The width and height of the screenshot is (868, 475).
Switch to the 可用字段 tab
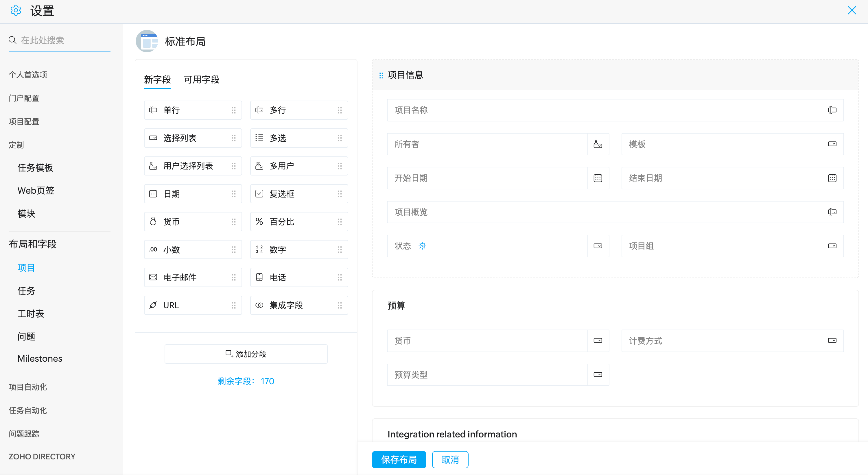click(202, 80)
